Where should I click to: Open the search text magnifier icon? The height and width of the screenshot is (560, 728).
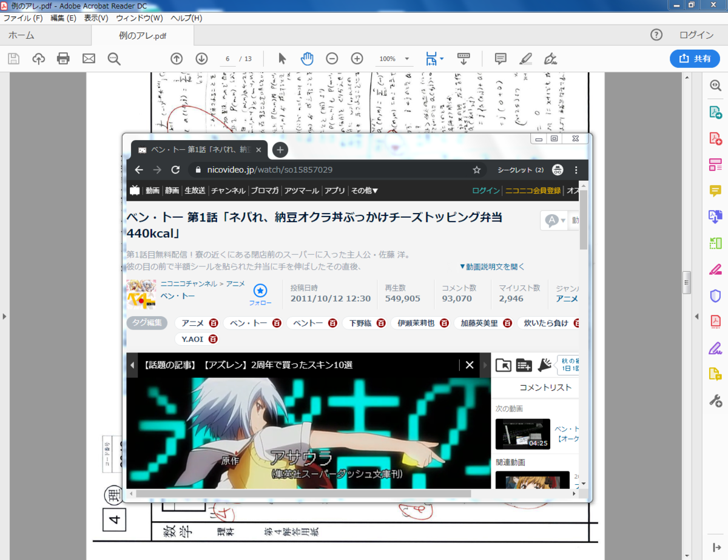point(114,59)
